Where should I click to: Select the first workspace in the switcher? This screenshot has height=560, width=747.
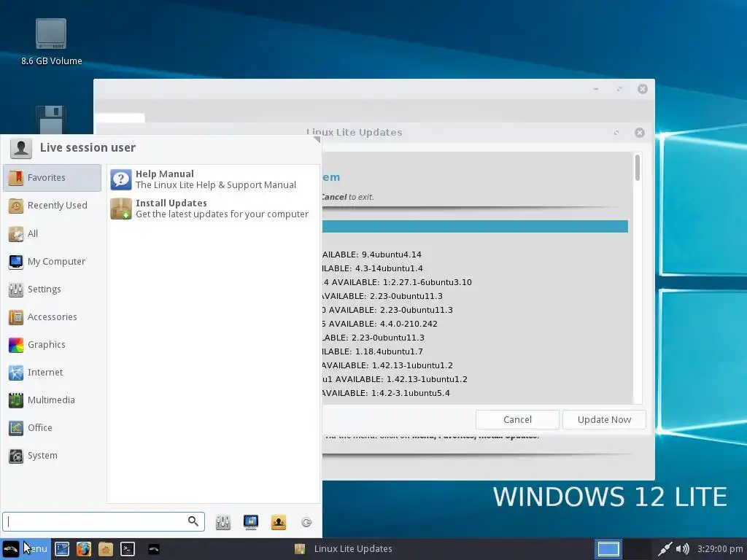coord(608,549)
